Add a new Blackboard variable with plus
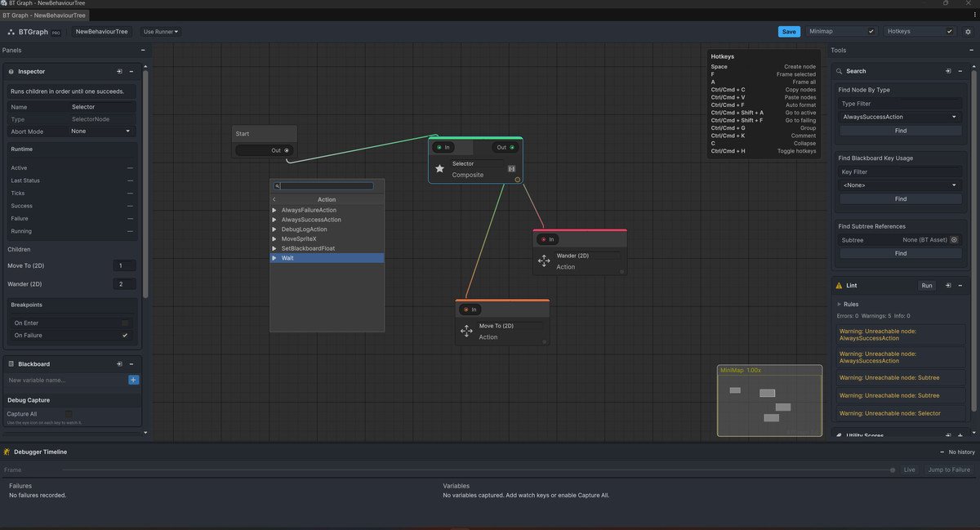Image resolution: width=980 pixels, height=530 pixels. tap(134, 380)
